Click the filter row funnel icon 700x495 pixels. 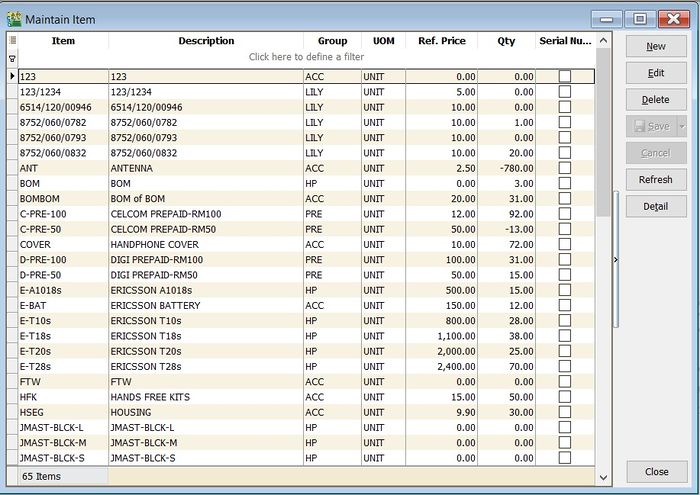pos(12,58)
